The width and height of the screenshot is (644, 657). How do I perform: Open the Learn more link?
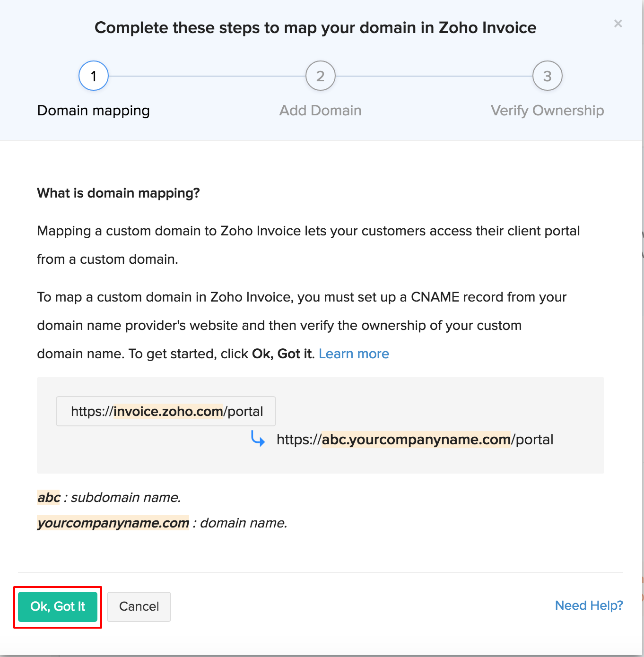(x=354, y=354)
